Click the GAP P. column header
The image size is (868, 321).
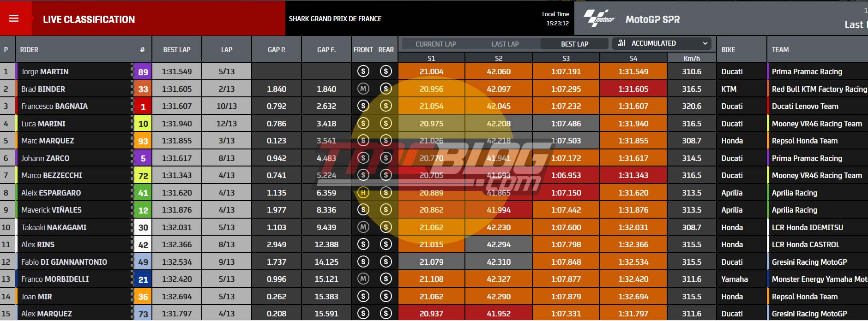coord(277,49)
